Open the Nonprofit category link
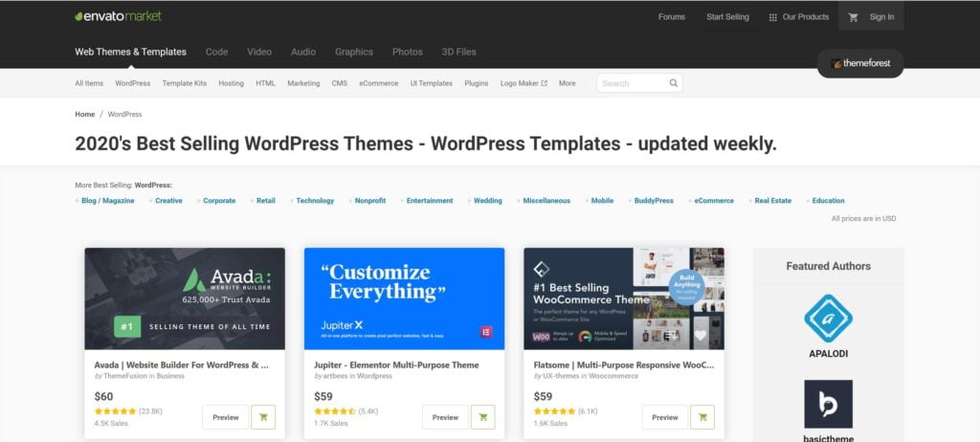The image size is (980, 442). tap(370, 201)
